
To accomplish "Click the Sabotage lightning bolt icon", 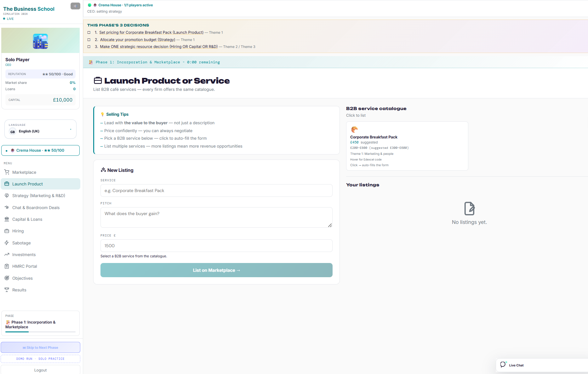I will [x=7, y=243].
